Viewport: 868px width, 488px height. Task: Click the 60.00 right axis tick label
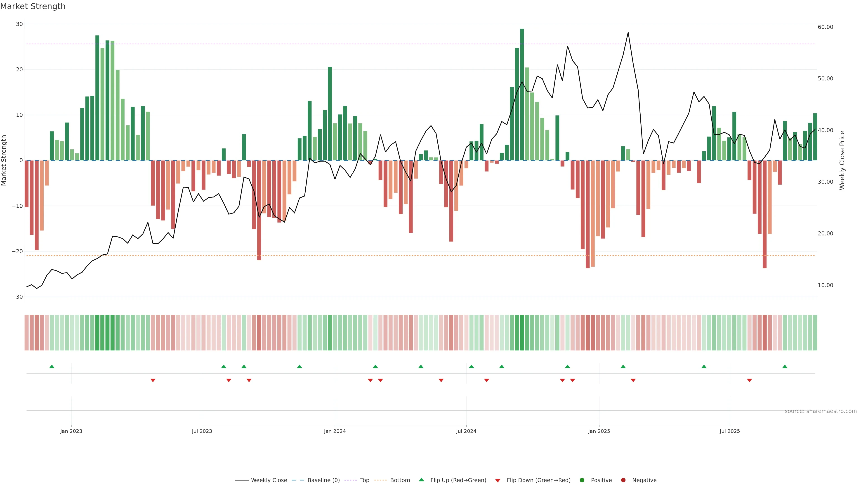point(825,27)
